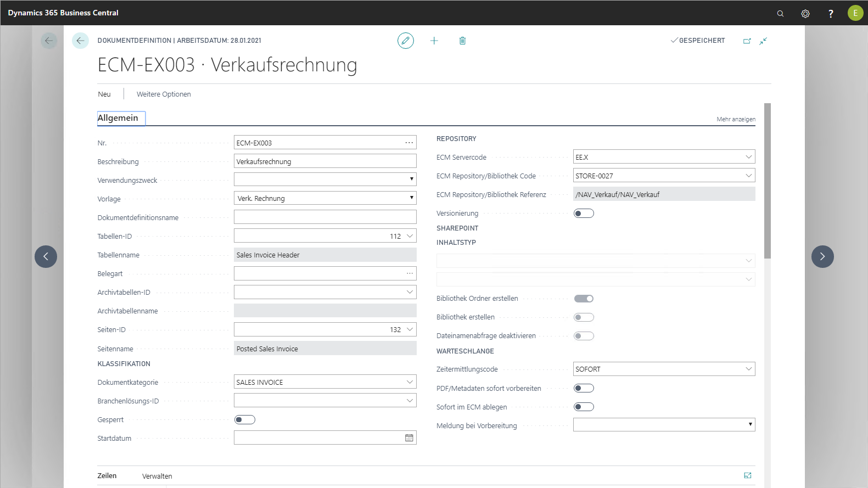Image resolution: width=868 pixels, height=488 pixels.
Task: Expand the Dokumentkategorie dropdown
Action: point(409,382)
